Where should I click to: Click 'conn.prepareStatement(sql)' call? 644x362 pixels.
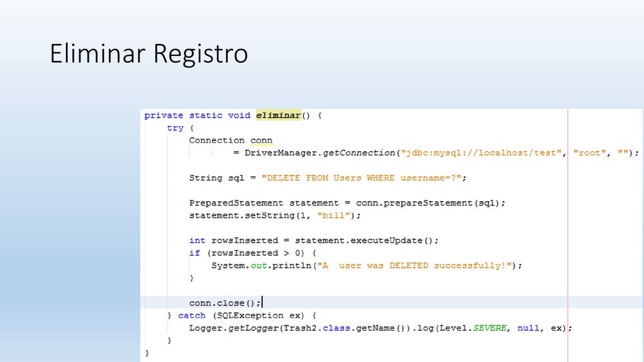pos(428,203)
